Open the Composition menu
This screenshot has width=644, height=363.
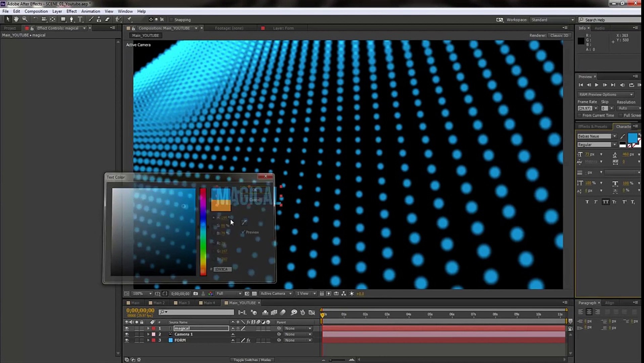point(36,11)
